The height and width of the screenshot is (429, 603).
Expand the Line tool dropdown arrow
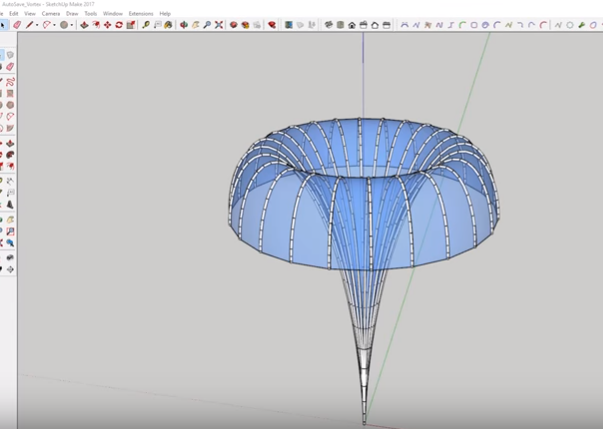click(x=37, y=25)
